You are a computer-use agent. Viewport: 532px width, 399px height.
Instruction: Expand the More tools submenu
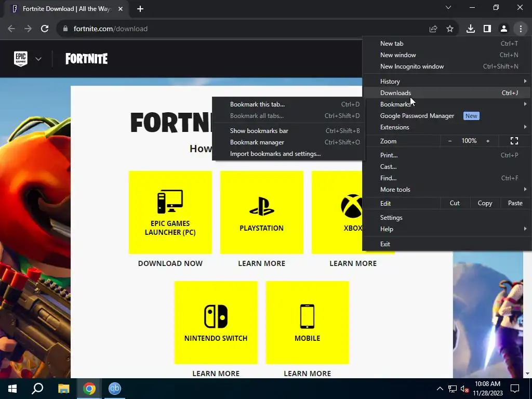[447, 190]
